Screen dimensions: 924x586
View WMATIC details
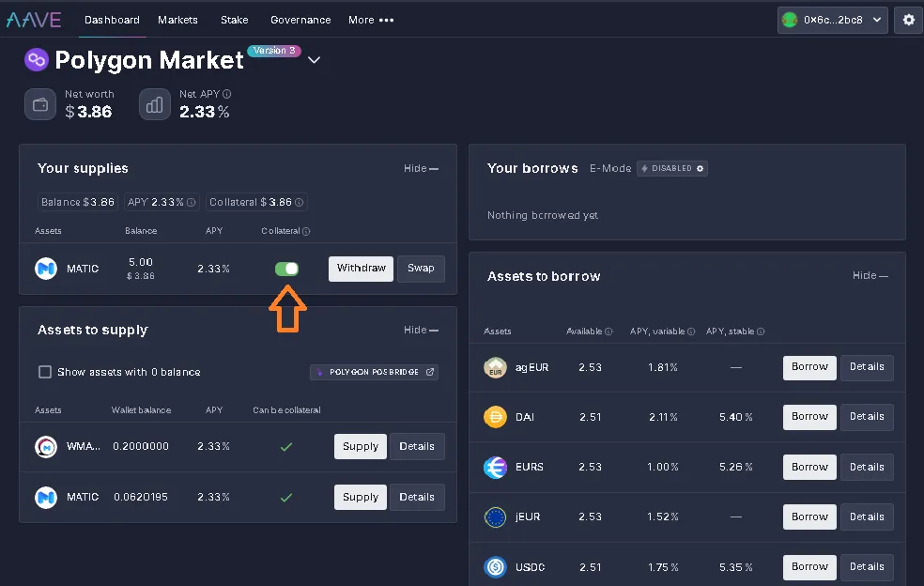(417, 447)
